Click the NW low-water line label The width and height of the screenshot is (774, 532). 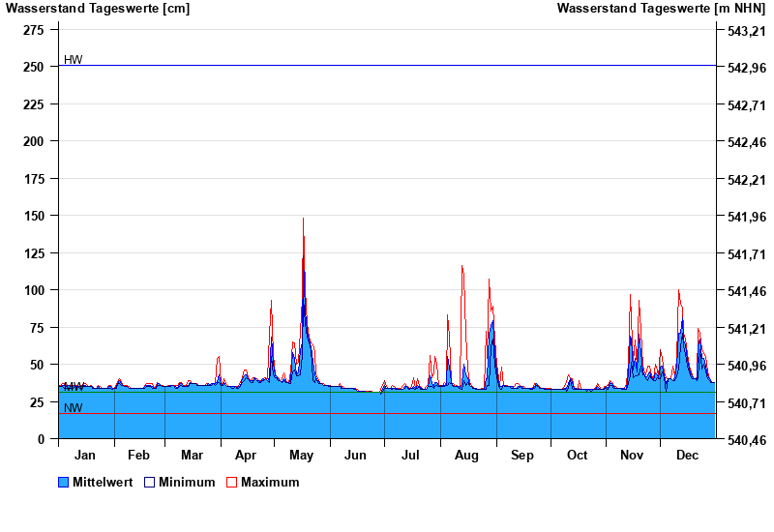74,408
